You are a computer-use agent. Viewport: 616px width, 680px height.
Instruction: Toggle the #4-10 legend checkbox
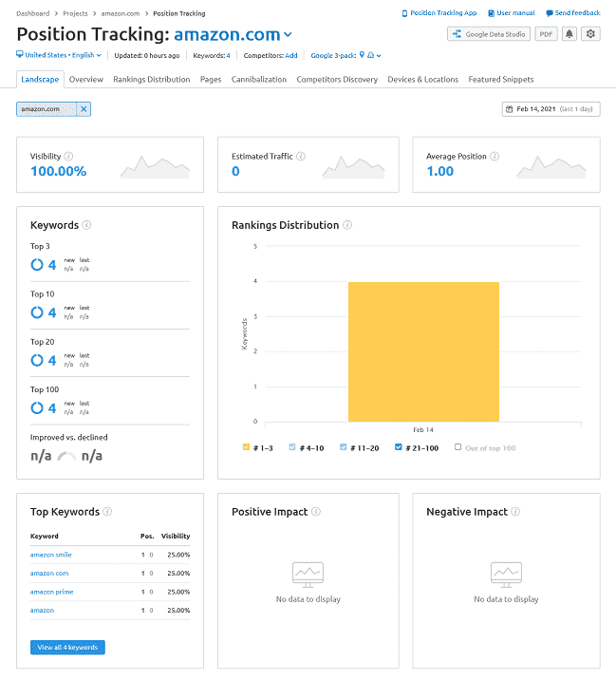[292, 447]
